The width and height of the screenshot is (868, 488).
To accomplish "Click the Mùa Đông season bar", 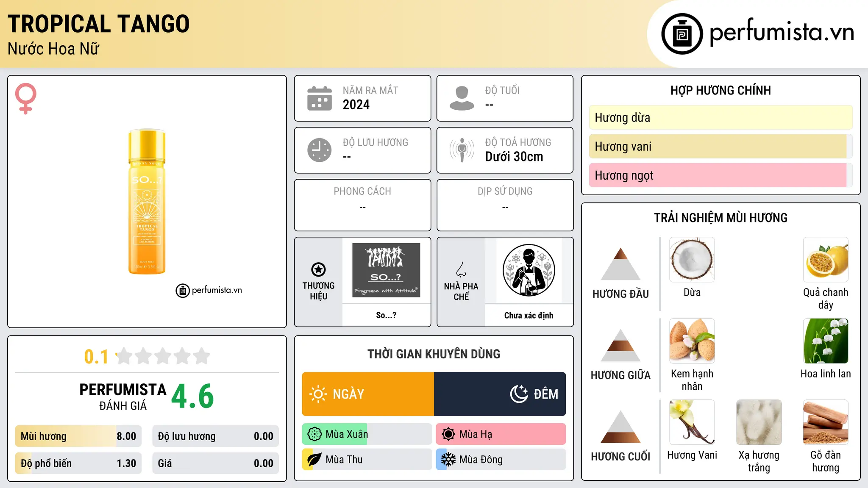I will pyautogui.click(x=501, y=460).
